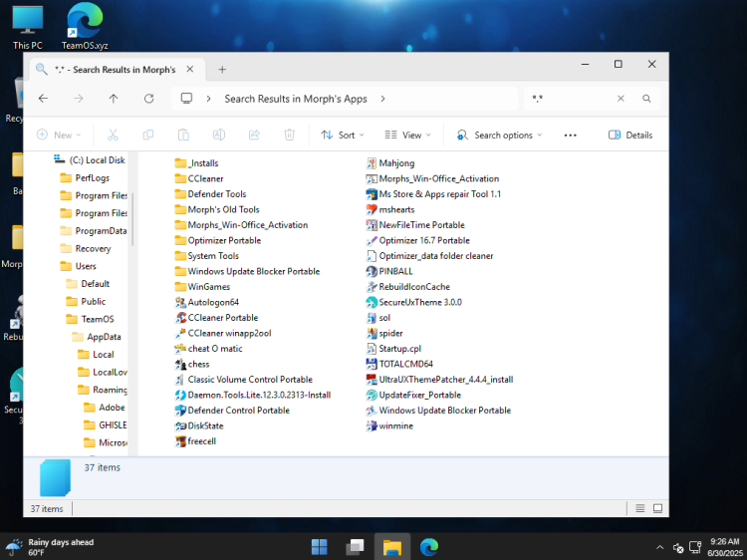Select Morph's Old Tools folder

click(x=217, y=209)
